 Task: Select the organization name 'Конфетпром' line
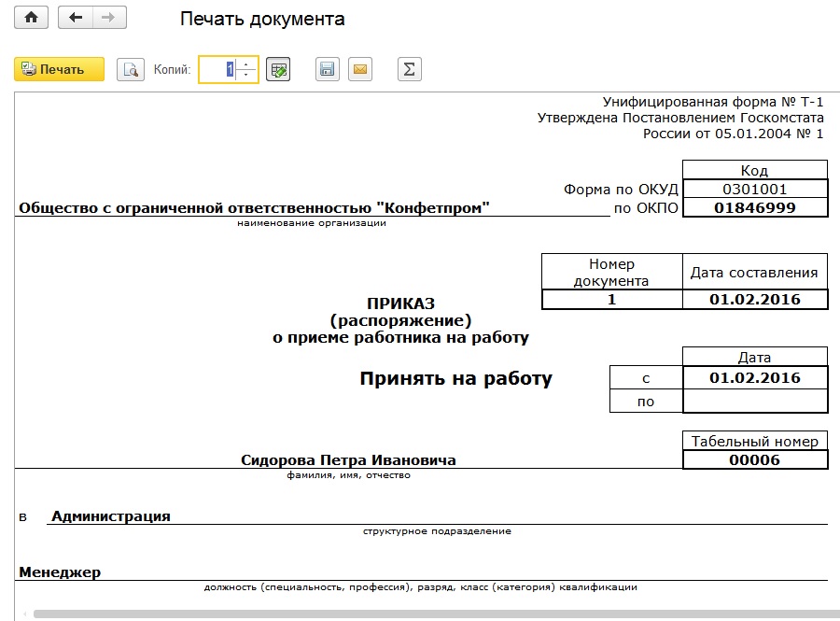click(x=255, y=208)
